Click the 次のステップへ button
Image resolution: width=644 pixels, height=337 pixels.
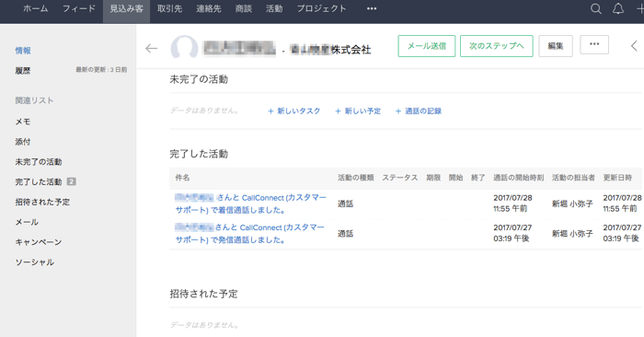[x=497, y=46]
